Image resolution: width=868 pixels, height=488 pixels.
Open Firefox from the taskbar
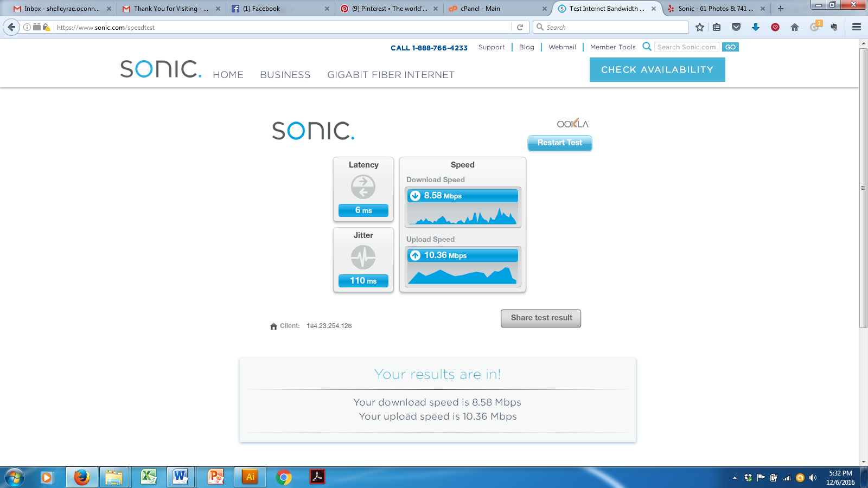82,477
